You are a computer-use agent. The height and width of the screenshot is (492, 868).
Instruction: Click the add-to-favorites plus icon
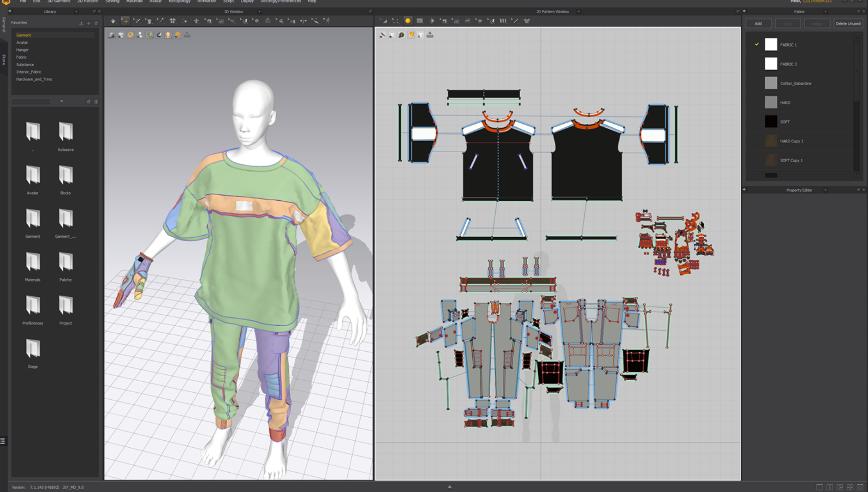click(89, 23)
